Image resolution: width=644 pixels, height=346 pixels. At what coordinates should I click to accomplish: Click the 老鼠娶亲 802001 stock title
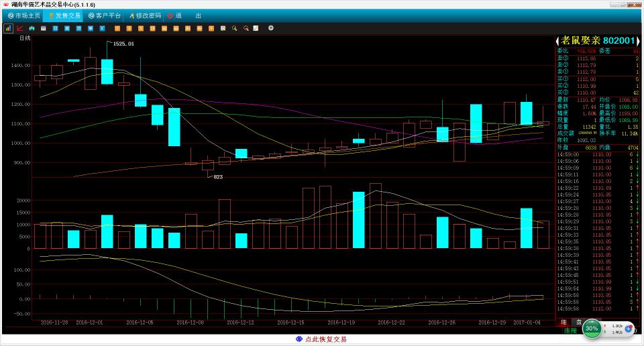pos(598,41)
